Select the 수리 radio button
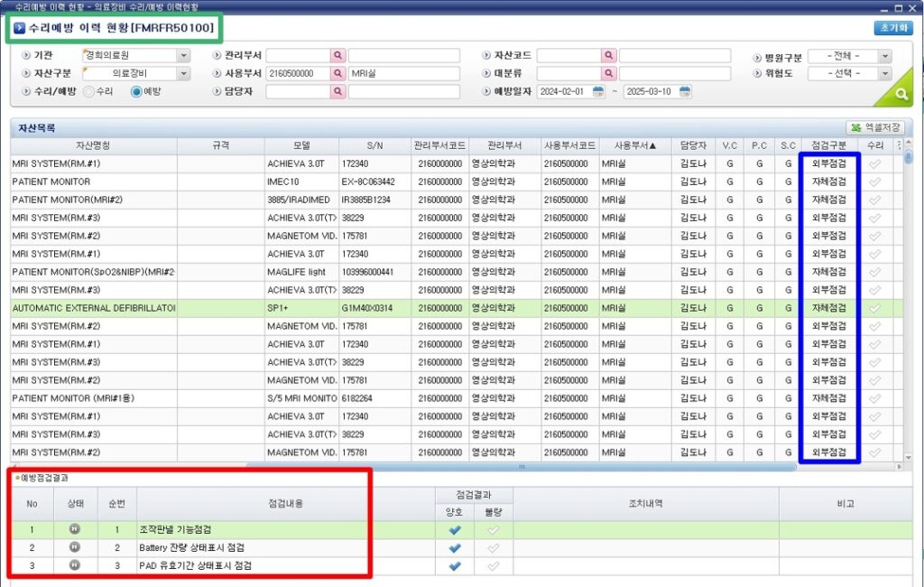Image resolution: width=924 pixels, height=587 pixels. (89, 91)
